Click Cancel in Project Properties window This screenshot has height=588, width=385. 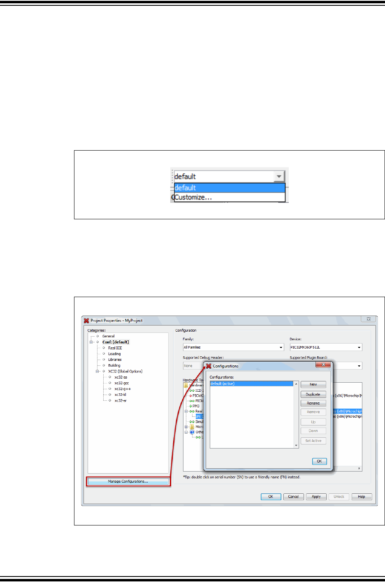(x=293, y=497)
